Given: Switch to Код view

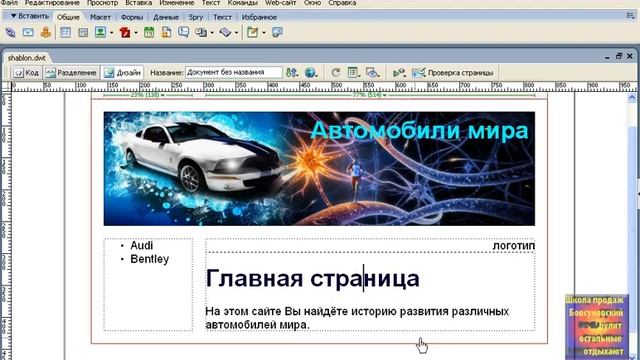Looking at the screenshot, I should coord(27,73).
